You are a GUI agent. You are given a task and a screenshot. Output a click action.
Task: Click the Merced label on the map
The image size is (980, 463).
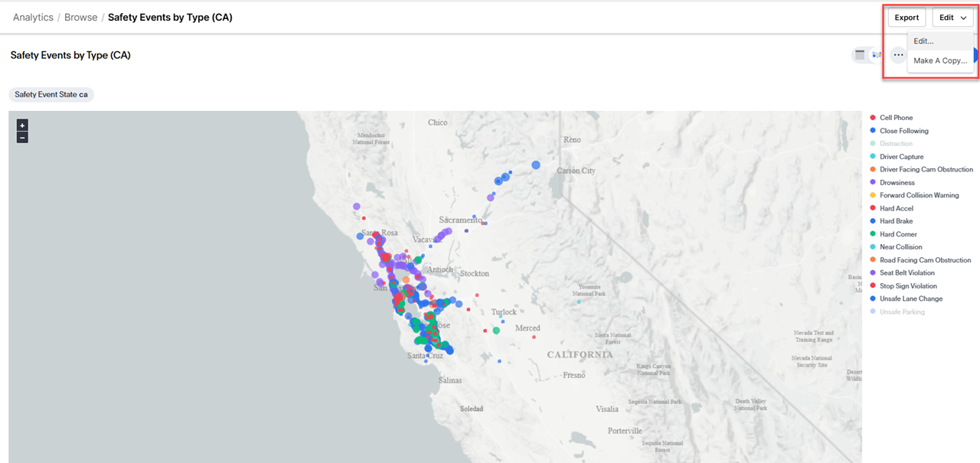[528, 328]
